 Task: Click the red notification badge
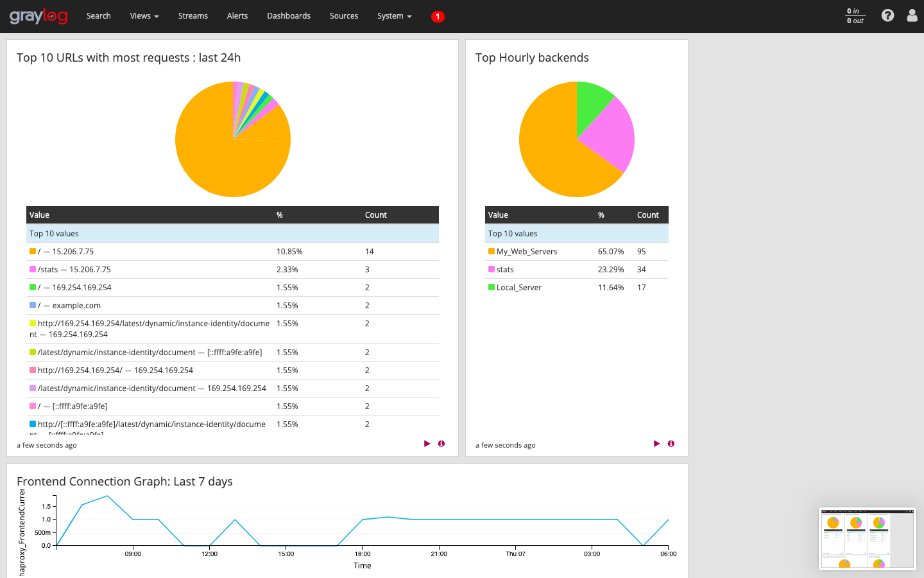pos(438,17)
